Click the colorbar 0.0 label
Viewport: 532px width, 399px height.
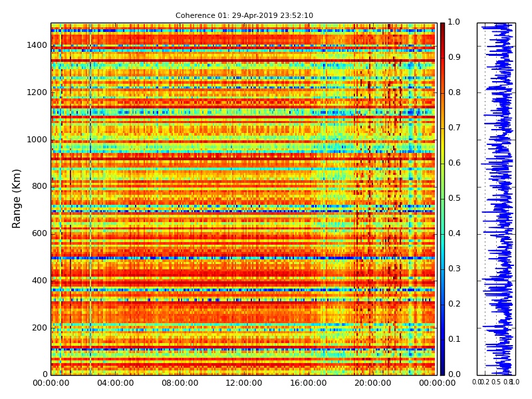coord(454,374)
